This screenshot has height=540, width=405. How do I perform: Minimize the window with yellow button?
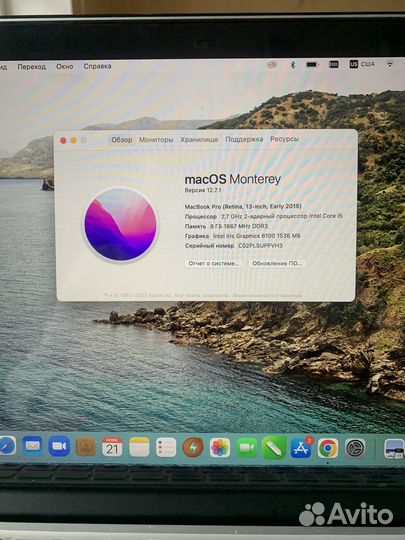(x=73, y=141)
